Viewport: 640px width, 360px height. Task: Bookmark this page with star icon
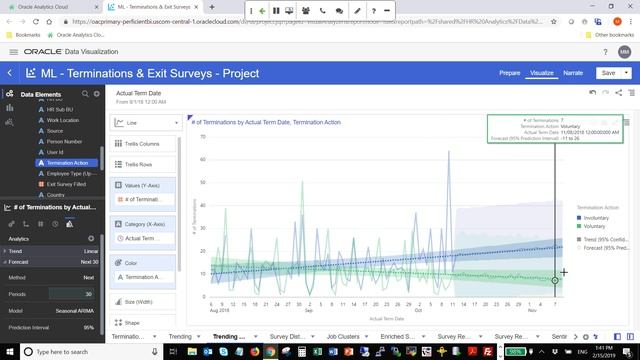coord(553,22)
